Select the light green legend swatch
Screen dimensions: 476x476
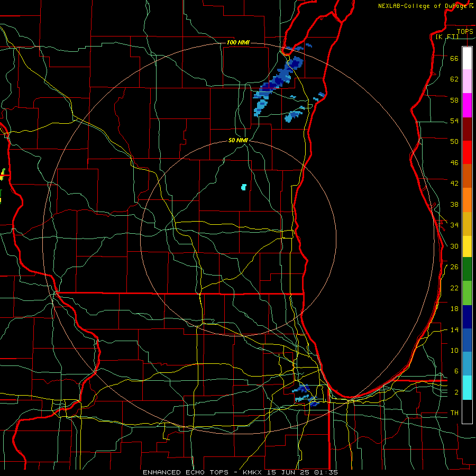coord(467,293)
